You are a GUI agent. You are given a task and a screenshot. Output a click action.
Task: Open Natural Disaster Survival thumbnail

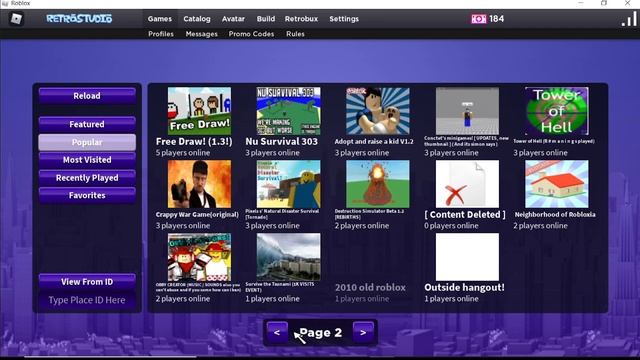(x=289, y=184)
